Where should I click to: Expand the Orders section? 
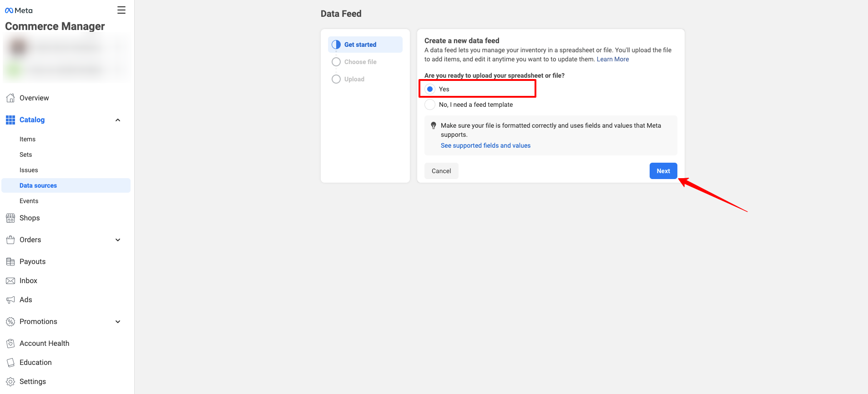click(118, 240)
